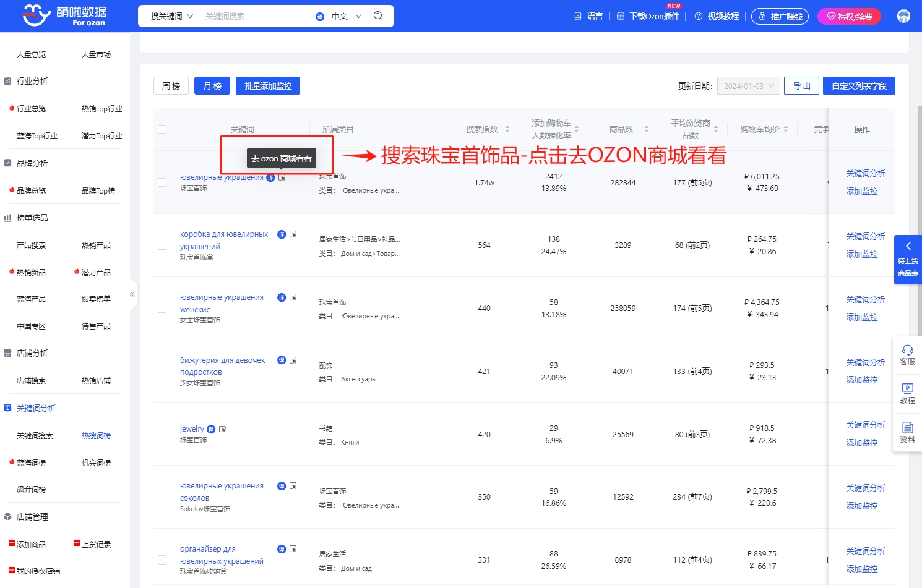Click translate icon beside jewelry keyword
922x588 pixels.
(x=211, y=429)
